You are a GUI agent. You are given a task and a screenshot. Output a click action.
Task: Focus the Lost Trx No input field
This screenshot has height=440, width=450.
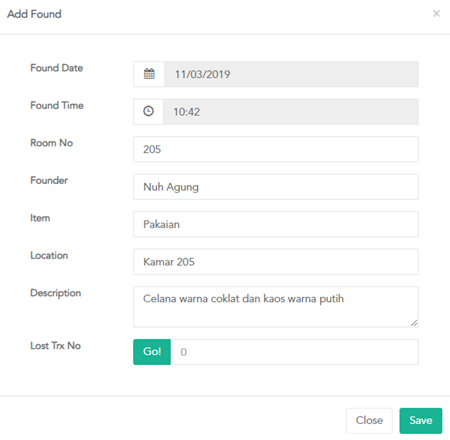click(x=295, y=352)
